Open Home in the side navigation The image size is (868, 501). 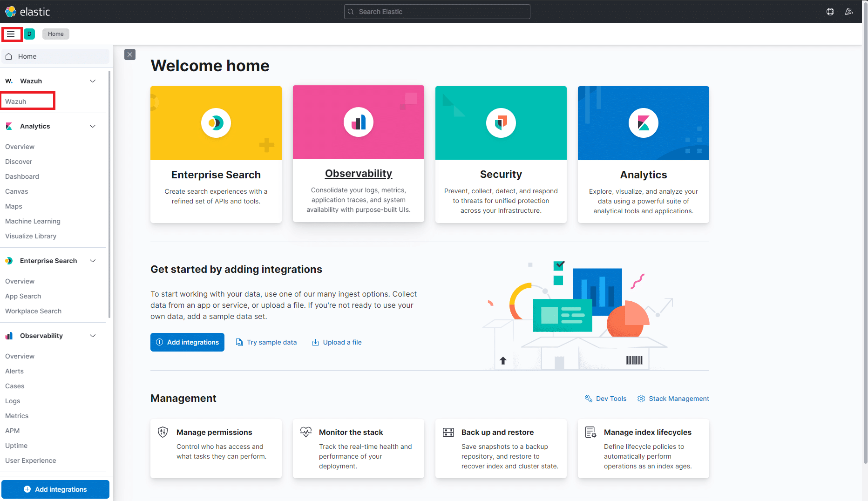click(x=55, y=56)
